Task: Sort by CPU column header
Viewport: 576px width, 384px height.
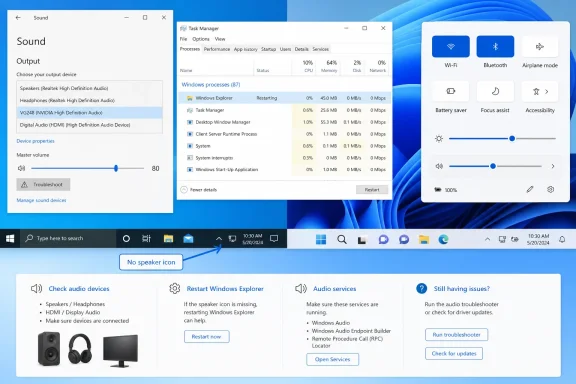Action: [x=304, y=66]
